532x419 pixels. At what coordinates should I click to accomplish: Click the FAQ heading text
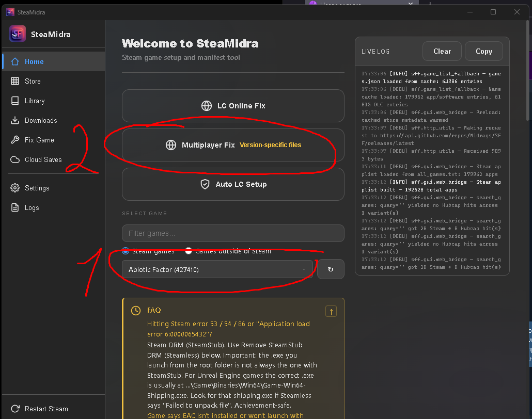[x=154, y=310]
